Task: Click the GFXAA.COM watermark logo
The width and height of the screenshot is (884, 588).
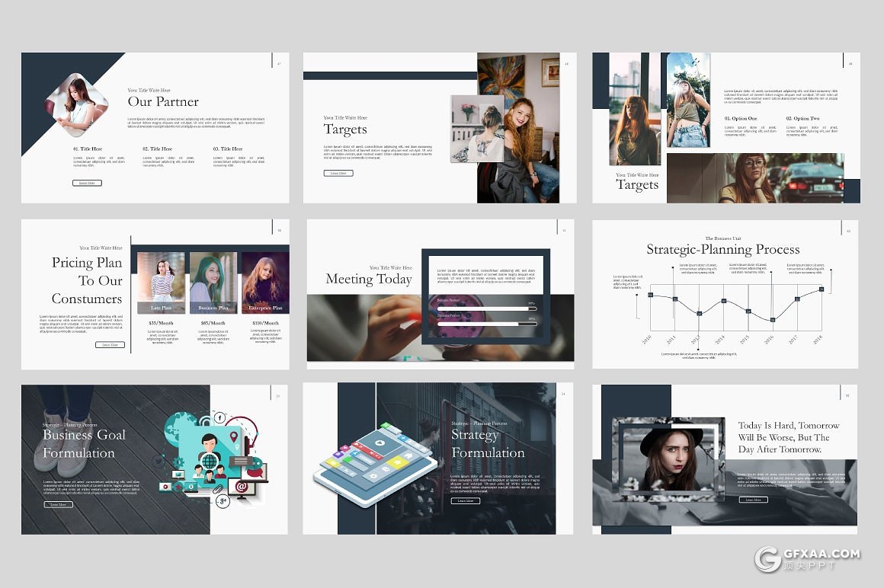Action: (808, 558)
